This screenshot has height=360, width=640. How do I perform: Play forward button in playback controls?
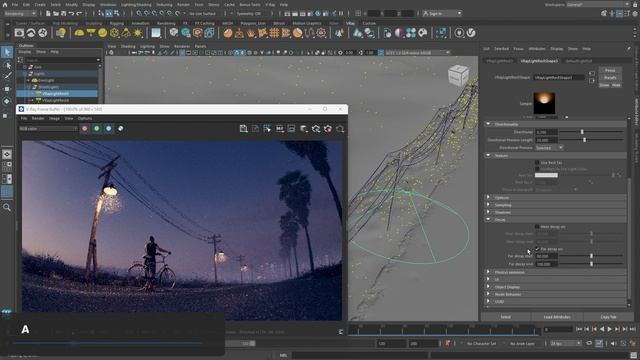(x=609, y=329)
